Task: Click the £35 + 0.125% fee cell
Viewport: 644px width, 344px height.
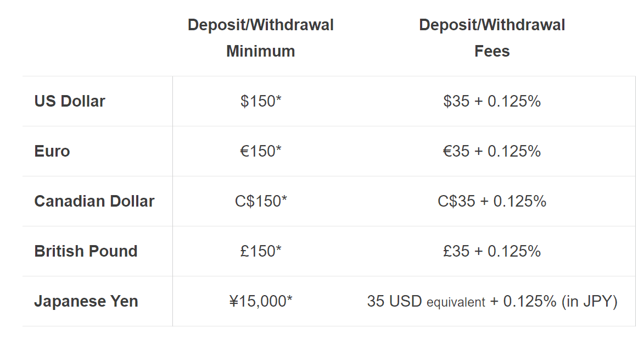Action: click(492, 251)
